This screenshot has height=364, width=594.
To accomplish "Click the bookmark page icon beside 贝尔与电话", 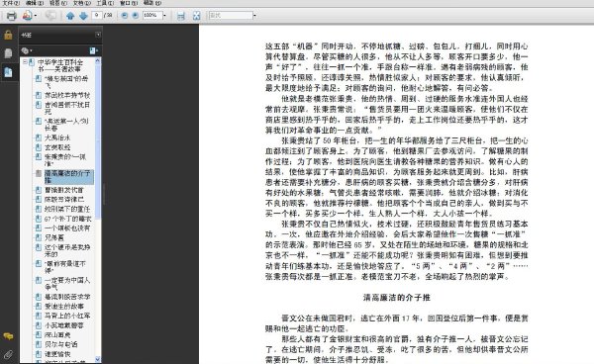I will point(39,344).
